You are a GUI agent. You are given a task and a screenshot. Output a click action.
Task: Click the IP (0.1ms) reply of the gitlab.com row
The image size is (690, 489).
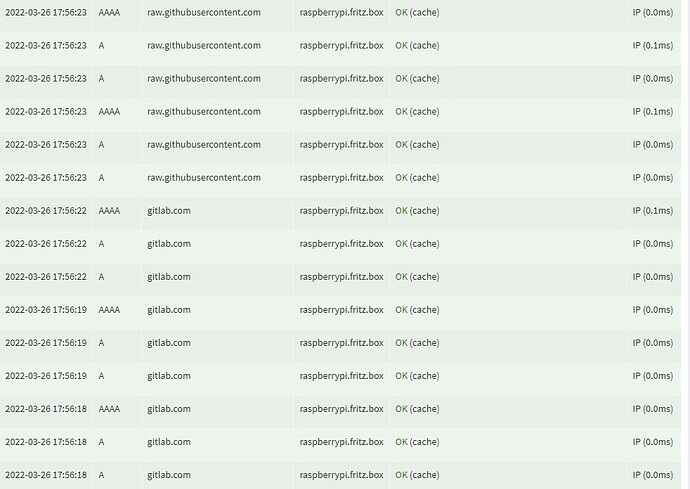(x=653, y=210)
